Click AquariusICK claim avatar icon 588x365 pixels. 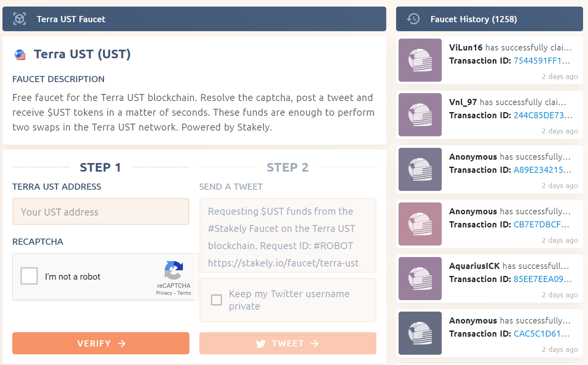click(420, 279)
